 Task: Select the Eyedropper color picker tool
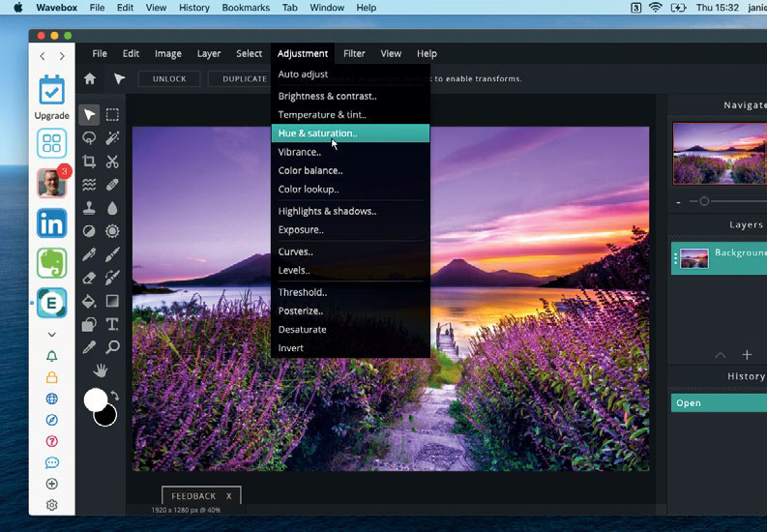click(89, 347)
